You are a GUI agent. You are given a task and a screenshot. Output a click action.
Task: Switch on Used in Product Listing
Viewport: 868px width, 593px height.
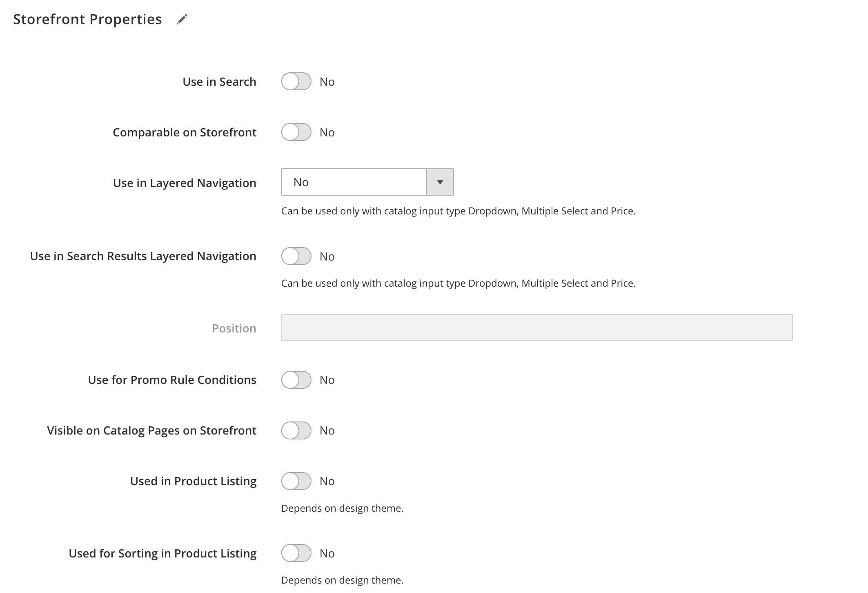coord(296,481)
